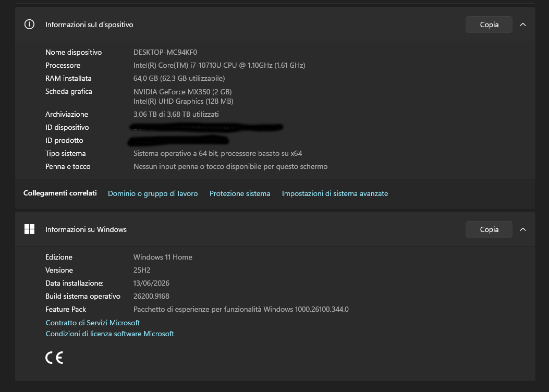The width and height of the screenshot is (549, 392).
Task: Click the ID prodotto label
Action: pyautogui.click(x=64, y=140)
